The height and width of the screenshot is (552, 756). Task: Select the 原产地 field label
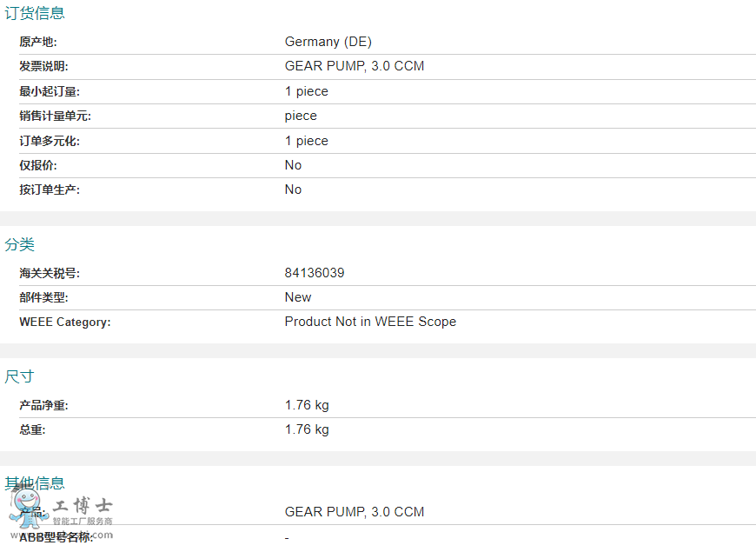tap(38, 42)
